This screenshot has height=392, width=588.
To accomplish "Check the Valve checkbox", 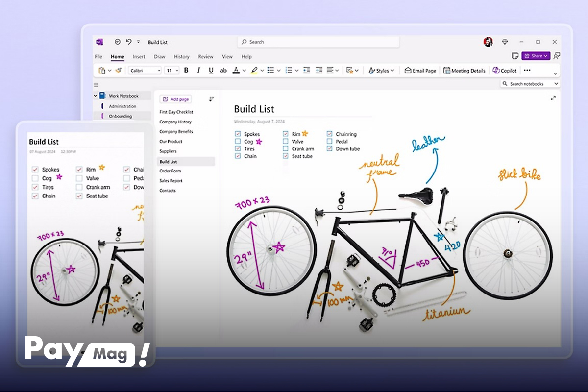I will pos(286,142).
